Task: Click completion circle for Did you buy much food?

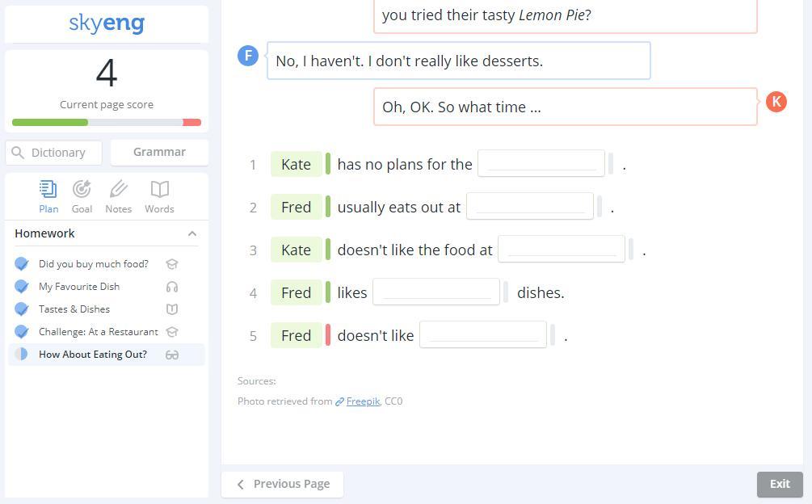Action: [x=21, y=264]
